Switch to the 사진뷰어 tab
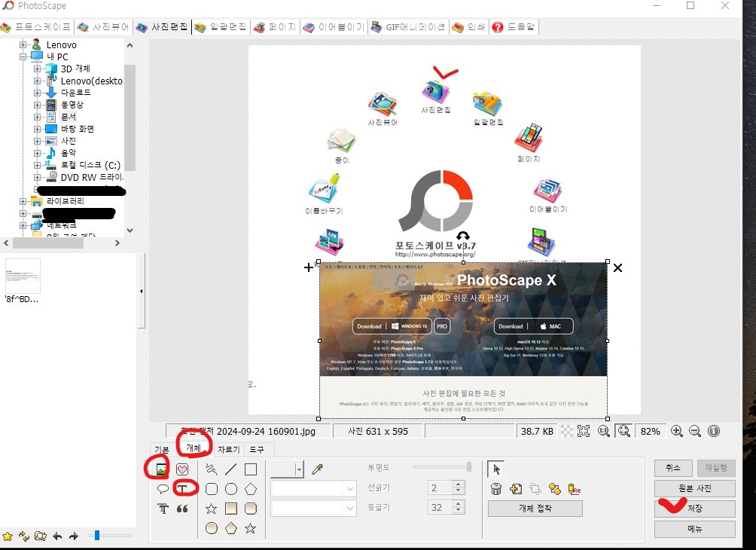The width and height of the screenshot is (756, 550). 104,27
